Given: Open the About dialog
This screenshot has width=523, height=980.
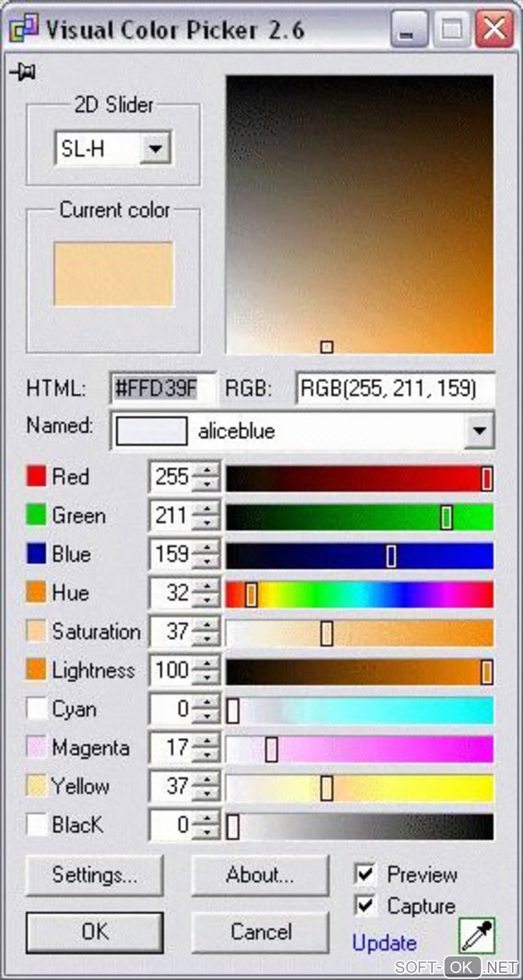Looking at the screenshot, I should coord(260,875).
